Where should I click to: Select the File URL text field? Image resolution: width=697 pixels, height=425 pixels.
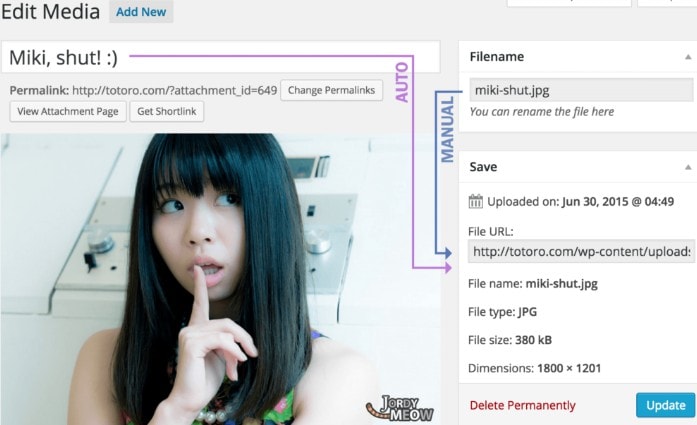click(581, 251)
